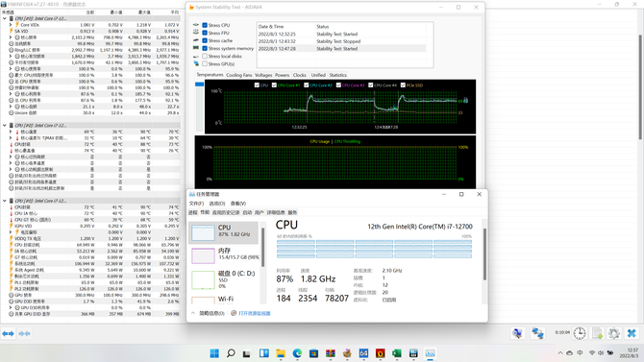Image resolution: width=644 pixels, height=362 pixels.
Task: Uncheck Stress CPU in AIDA64
Action: point(205,25)
